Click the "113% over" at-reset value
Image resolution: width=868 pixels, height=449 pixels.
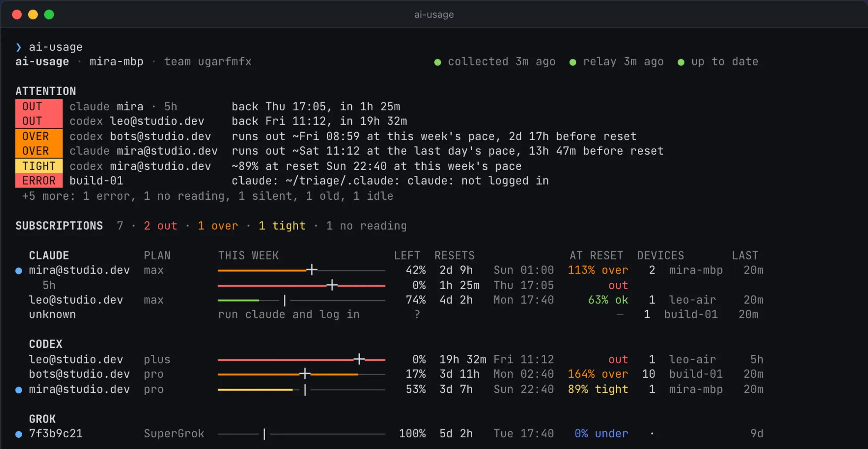click(598, 270)
